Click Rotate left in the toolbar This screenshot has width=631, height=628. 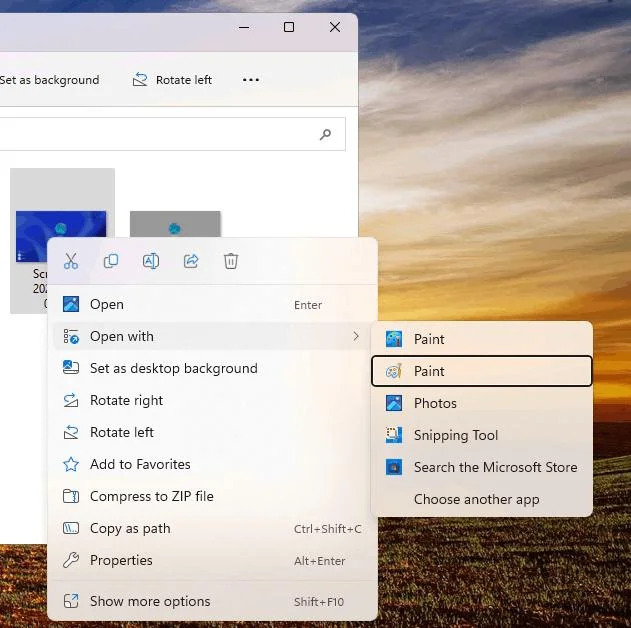point(173,80)
